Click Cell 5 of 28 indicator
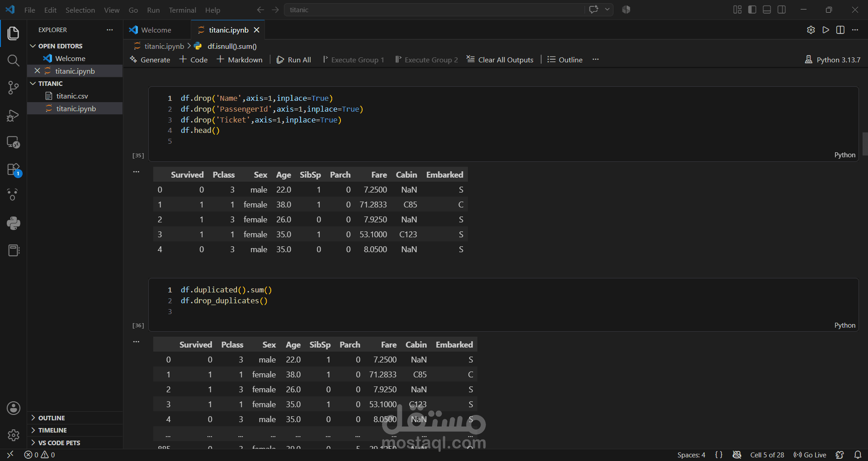The image size is (868, 461). click(767, 455)
